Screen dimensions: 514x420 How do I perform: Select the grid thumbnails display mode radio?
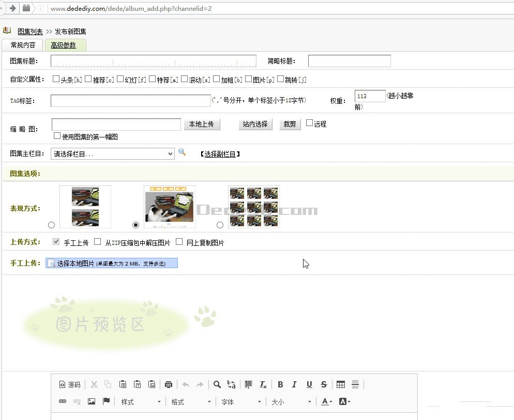pyautogui.click(x=220, y=225)
